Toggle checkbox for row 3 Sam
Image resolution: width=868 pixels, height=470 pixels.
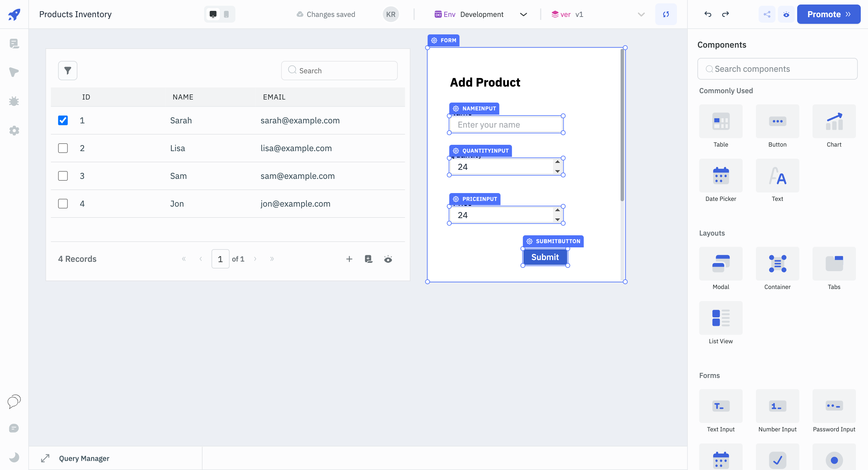point(63,176)
